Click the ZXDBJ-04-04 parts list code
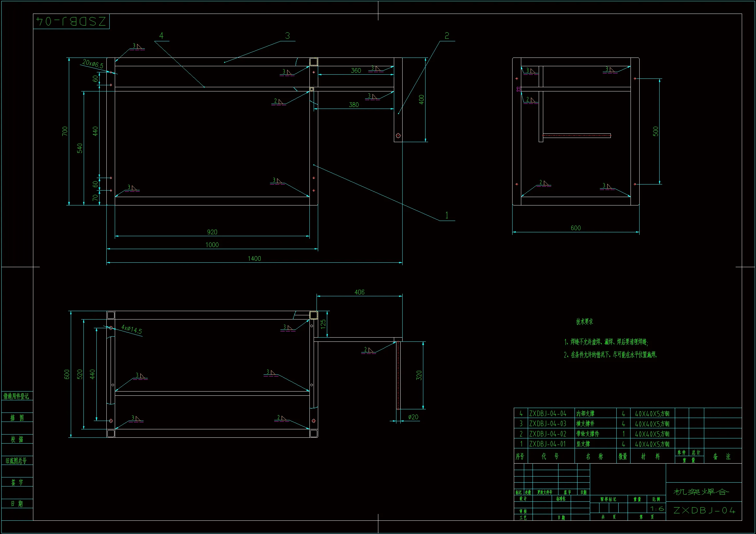Viewport: 756px width, 534px height. [x=547, y=414]
